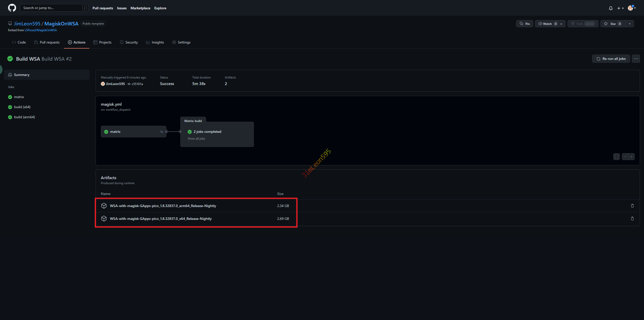The height and width of the screenshot is (320, 644).
Task: Zoom in the workflow graph
Action: pos(631,157)
